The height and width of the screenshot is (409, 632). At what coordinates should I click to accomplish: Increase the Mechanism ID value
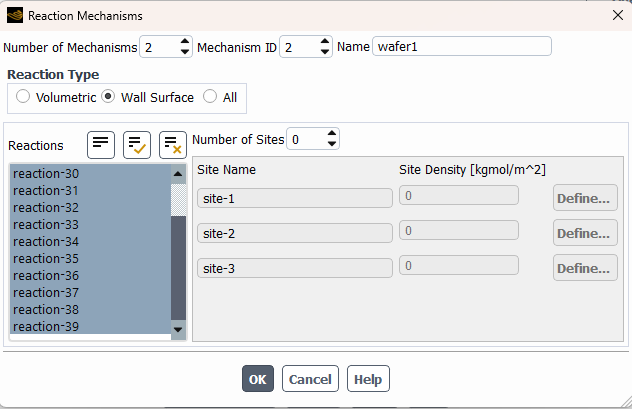[325, 41]
